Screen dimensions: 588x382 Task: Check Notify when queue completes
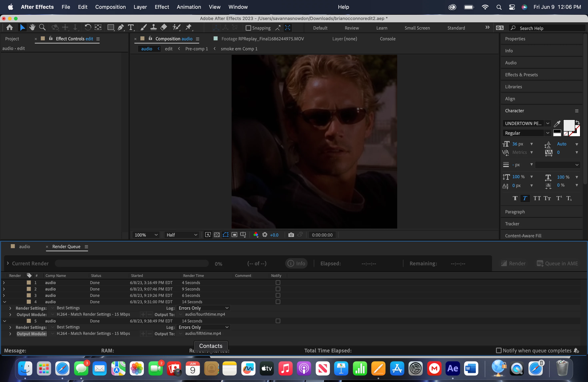click(x=499, y=350)
